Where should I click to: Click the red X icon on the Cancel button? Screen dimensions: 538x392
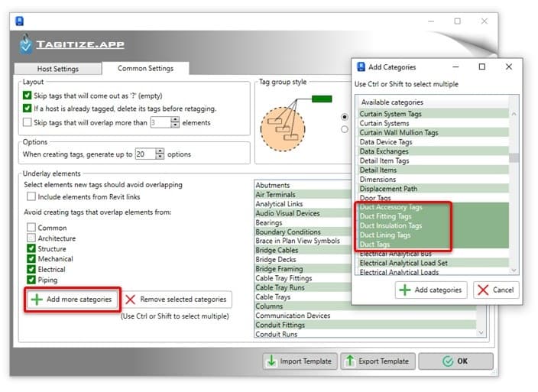click(x=483, y=290)
